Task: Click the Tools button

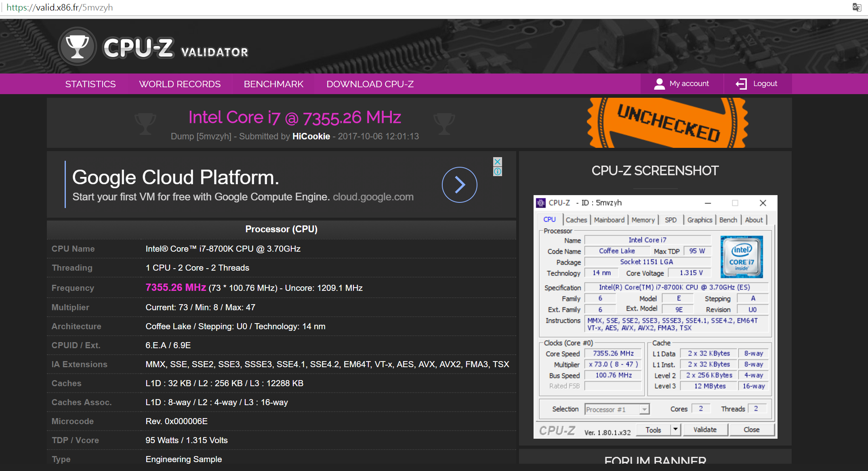Action: tap(653, 430)
